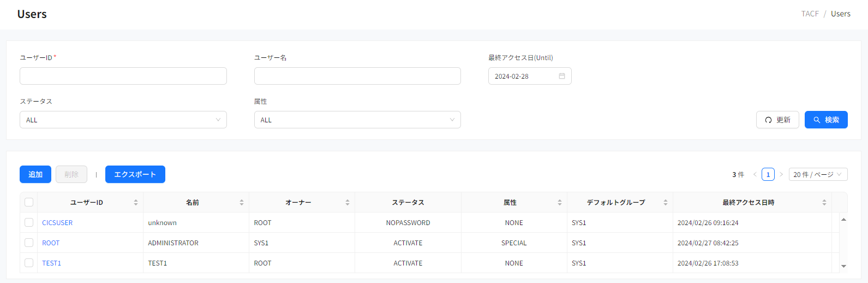Sort by 属性 column sort arrows
868x283 pixels.
(560, 203)
